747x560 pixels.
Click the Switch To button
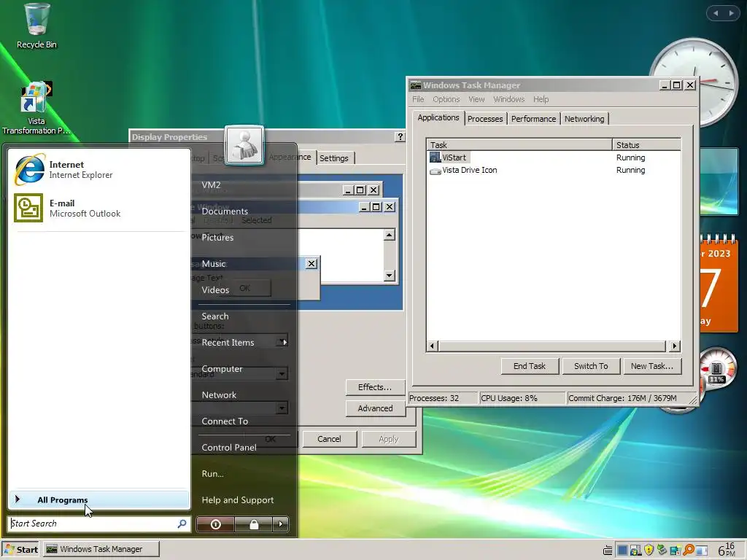coord(591,366)
